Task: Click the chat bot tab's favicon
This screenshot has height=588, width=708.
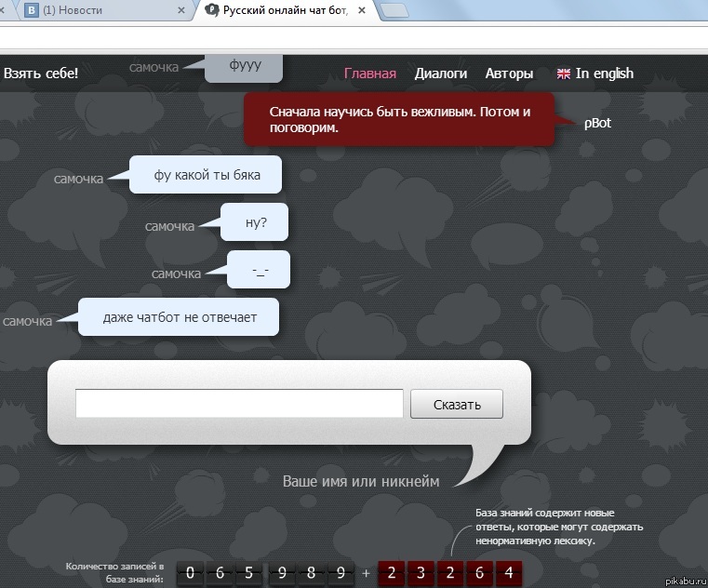Action: pyautogui.click(x=211, y=10)
